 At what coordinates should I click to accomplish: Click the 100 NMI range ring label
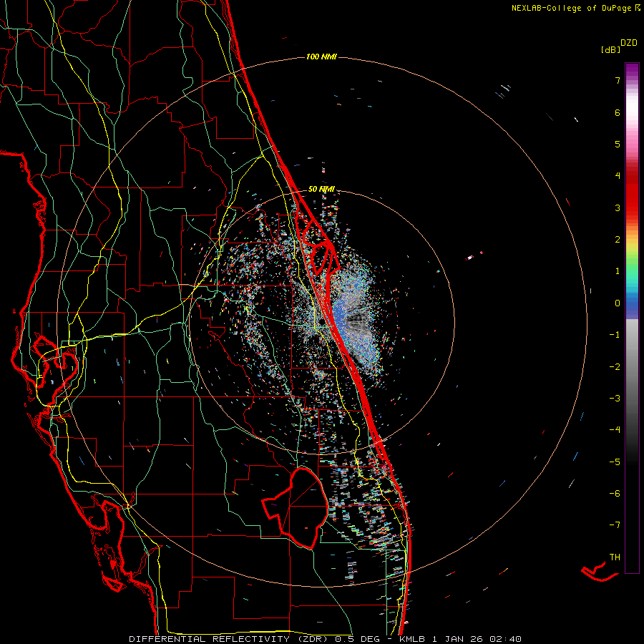pos(321,57)
